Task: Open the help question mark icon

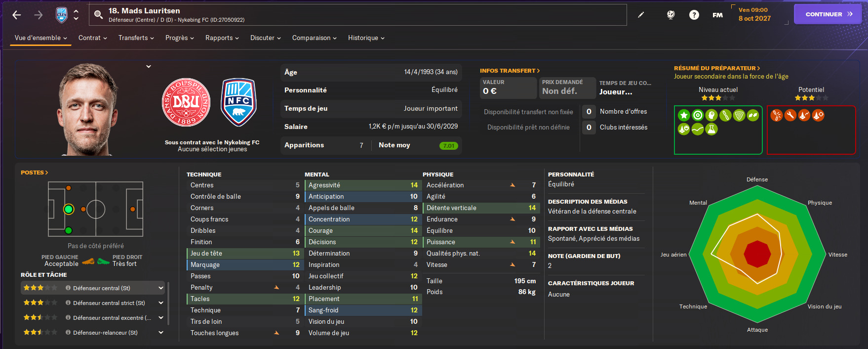Action: [694, 15]
